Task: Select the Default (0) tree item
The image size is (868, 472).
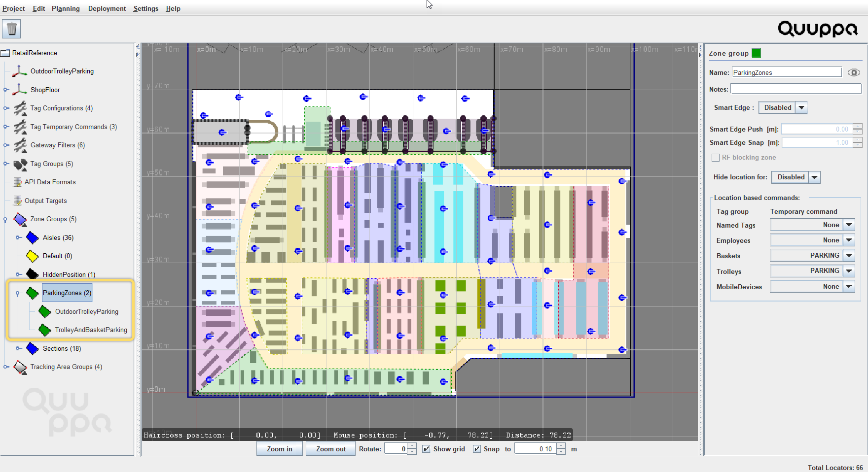Action: (x=57, y=256)
